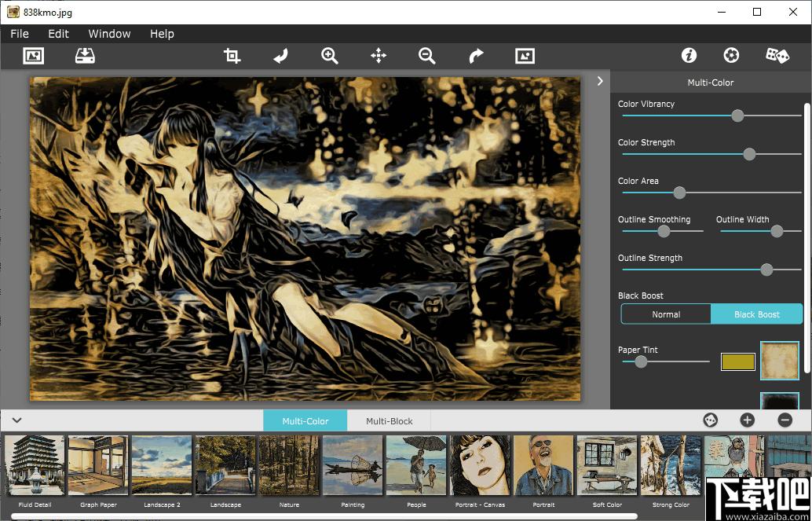Select the Crop tool
This screenshot has height=521, width=812.
tap(232, 56)
